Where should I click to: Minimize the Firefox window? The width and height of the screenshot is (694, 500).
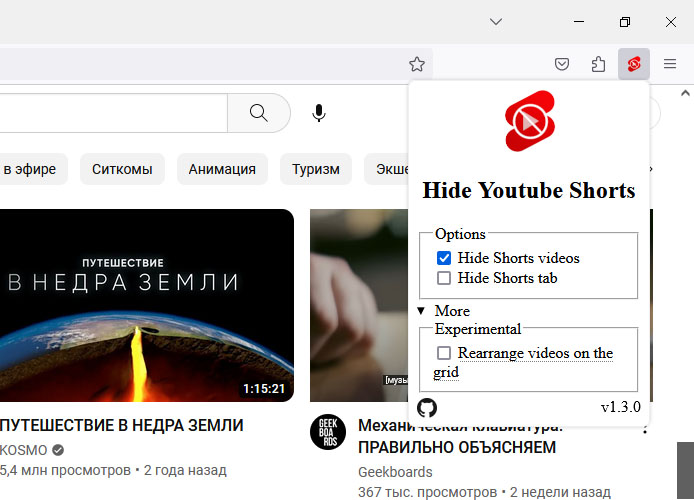[x=579, y=22]
